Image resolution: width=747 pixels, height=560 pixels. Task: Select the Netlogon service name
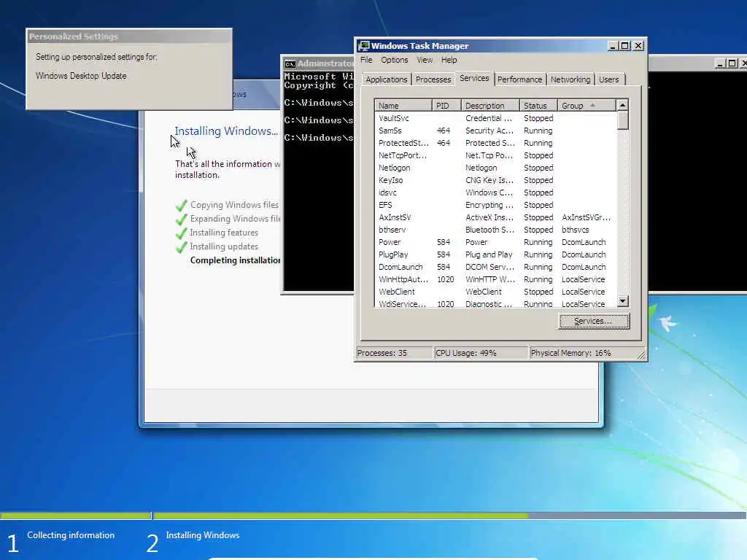point(394,168)
